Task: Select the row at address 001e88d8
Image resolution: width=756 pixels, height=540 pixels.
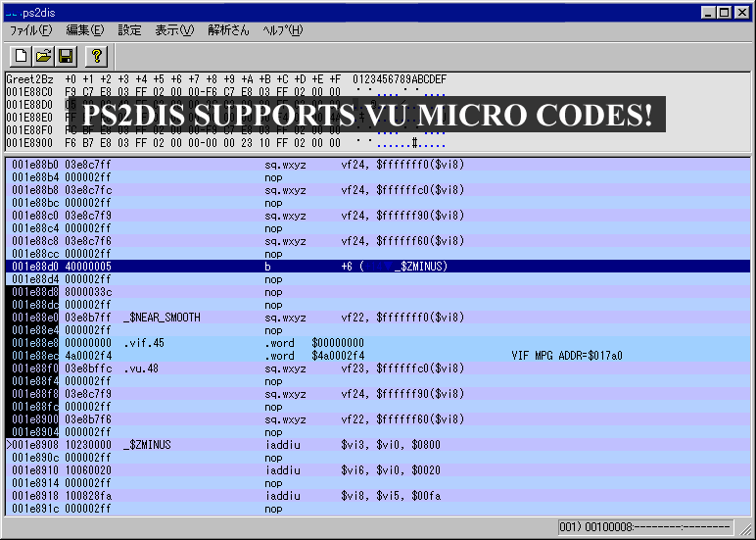Action: pos(378,292)
